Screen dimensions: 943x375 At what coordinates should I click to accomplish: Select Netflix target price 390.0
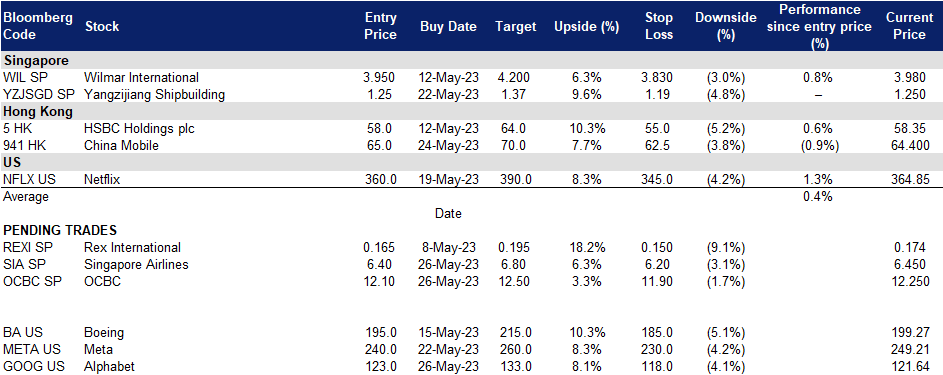pyautogui.click(x=515, y=180)
